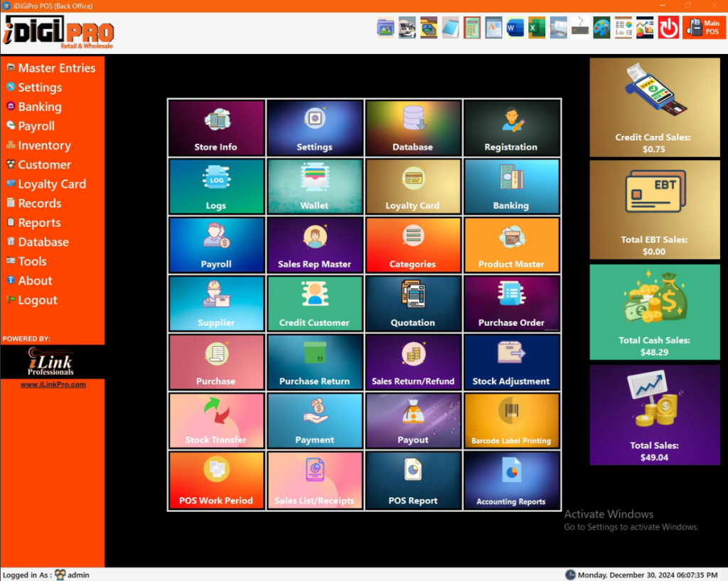This screenshot has width=728, height=581.
Task: Launch Microsoft Excel from the top toolbar
Action: [537, 28]
